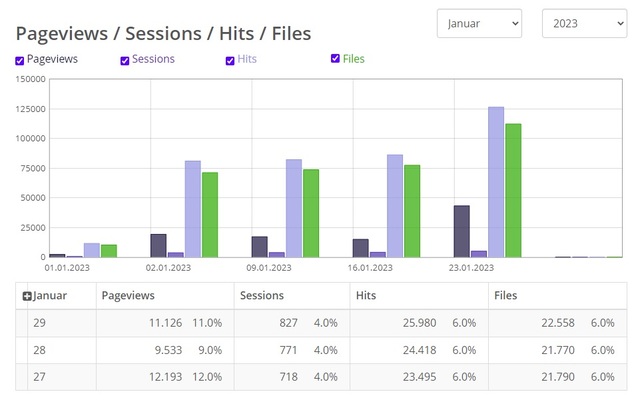Open the Januar month dropdown
The width and height of the screenshot is (640, 408).
point(479,23)
